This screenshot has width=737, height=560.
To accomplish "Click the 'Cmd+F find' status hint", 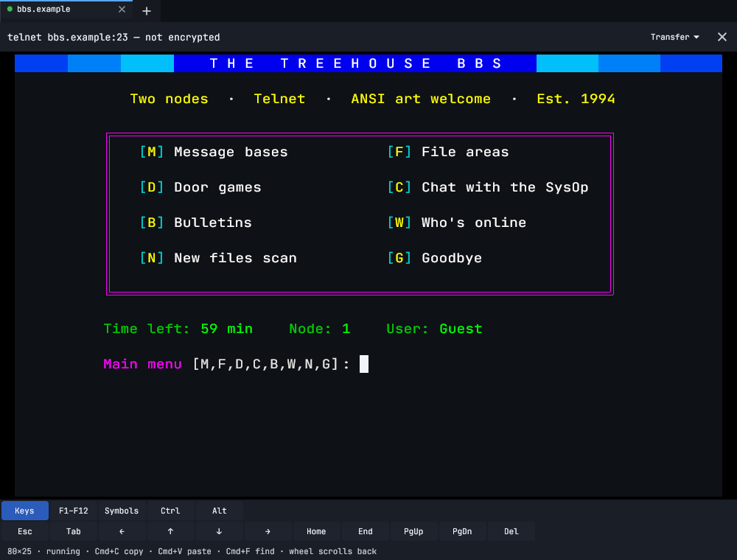I will click(x=250, y=551).
